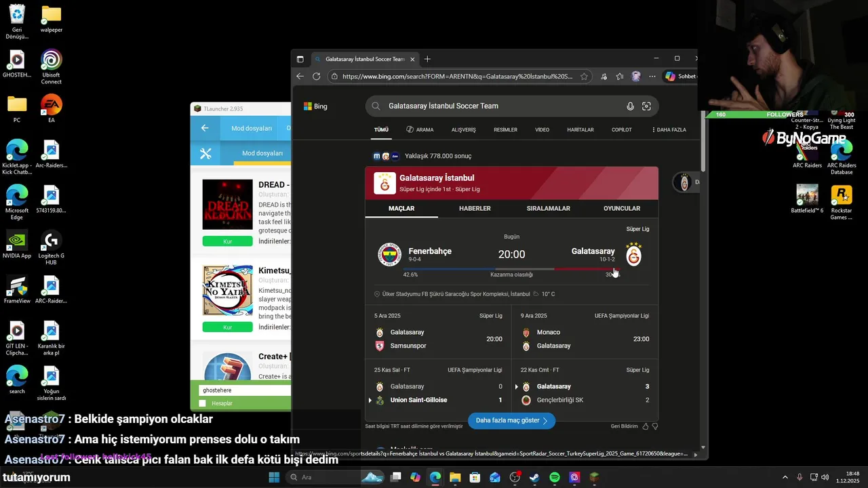This screenshot has height=488, width=868.
Task: Click the Edge address bar URL
Action: (457, 77)
